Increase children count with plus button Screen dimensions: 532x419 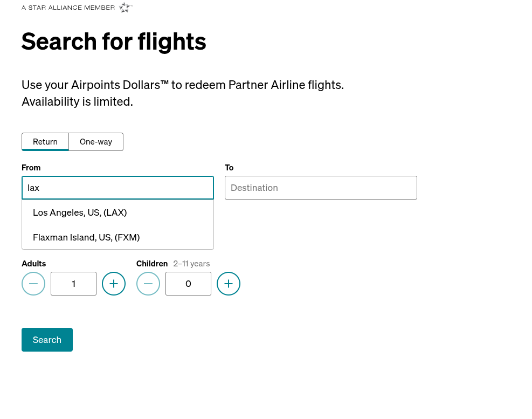click(x=229, y=284)
